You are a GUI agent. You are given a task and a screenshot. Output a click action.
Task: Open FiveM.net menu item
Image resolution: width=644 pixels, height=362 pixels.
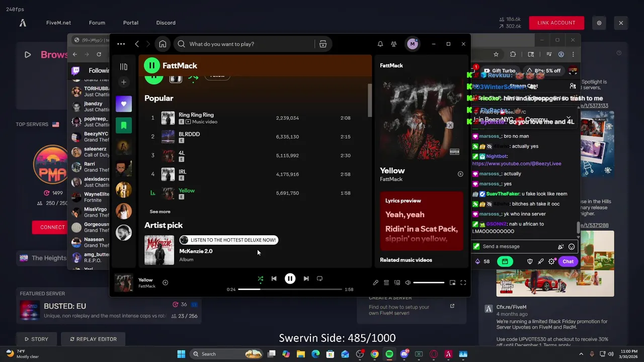click(x=58, y=23)
